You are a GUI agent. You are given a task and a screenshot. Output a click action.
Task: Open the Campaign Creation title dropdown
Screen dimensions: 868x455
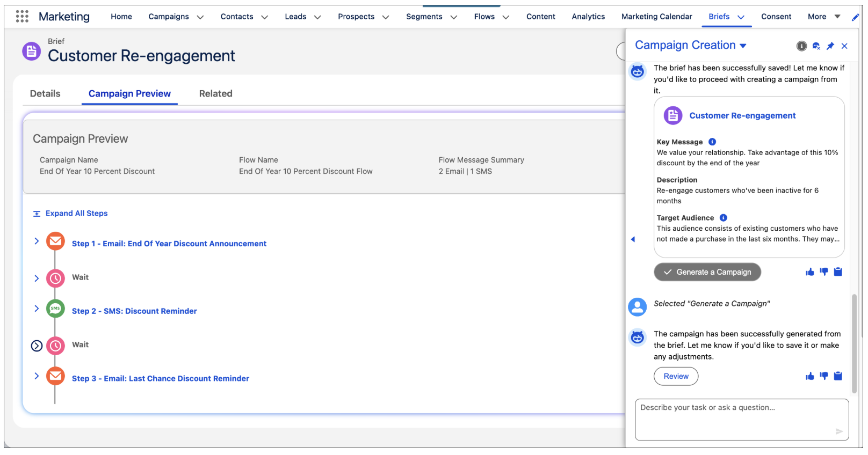click(x=743, y=46)
